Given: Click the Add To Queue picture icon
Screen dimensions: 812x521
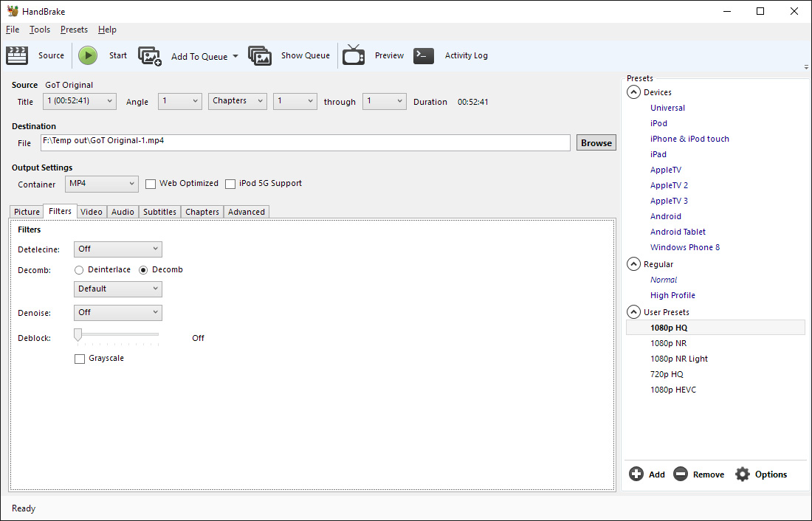Looking at the screenshot, I should click(150, 56).
